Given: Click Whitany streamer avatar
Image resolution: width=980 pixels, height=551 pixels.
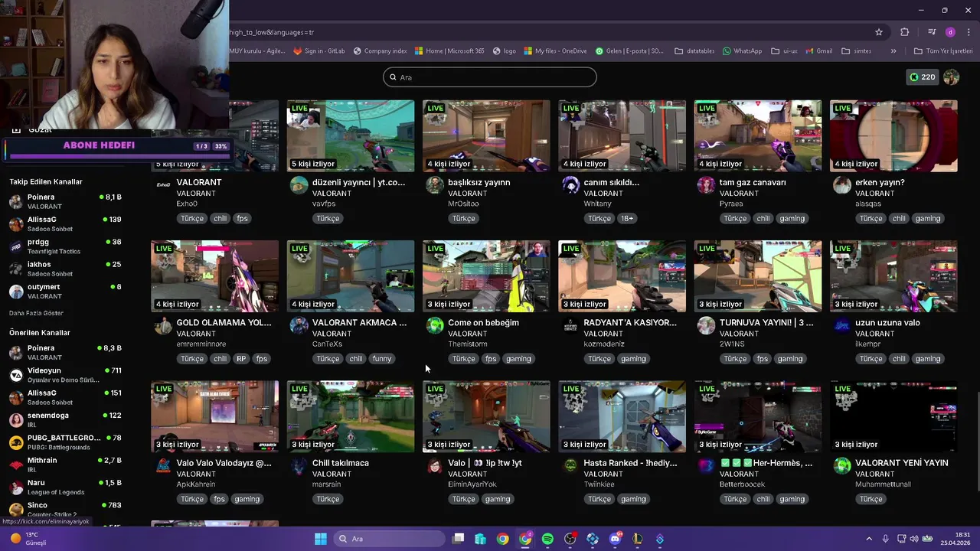Looking at the screenshot, I should click(x=570, y=185).
